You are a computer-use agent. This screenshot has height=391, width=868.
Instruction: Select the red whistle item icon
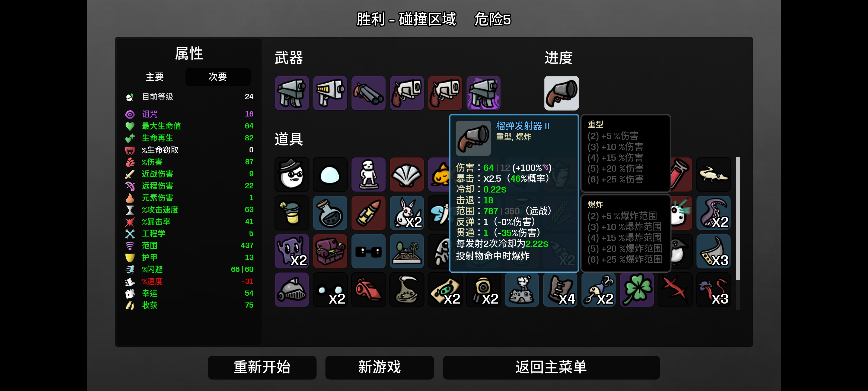click(368, 290)
